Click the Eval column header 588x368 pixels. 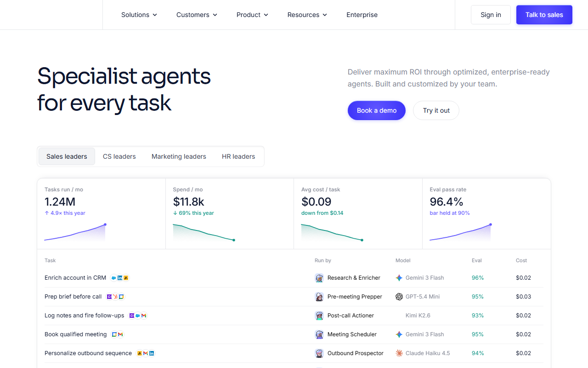pyautogui.click(x=477, y=260)
